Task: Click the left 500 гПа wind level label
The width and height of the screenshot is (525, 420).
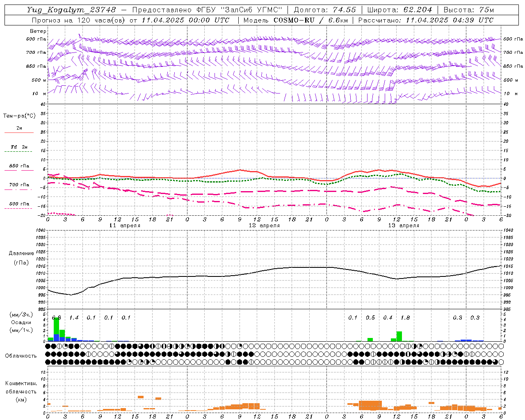Action: tap(36, 39)
